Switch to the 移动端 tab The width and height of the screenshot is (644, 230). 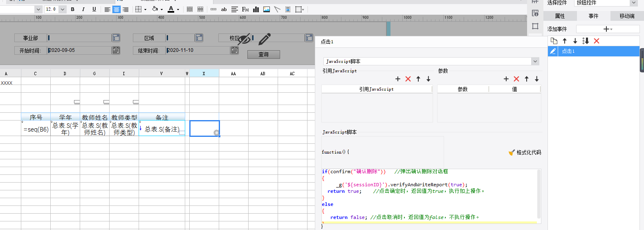[x=627, y=16]
